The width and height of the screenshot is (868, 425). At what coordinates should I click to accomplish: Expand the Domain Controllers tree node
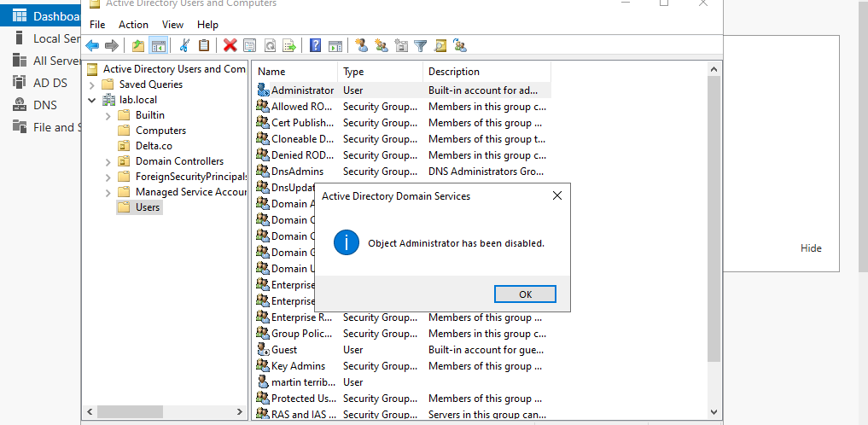[108, 161]
